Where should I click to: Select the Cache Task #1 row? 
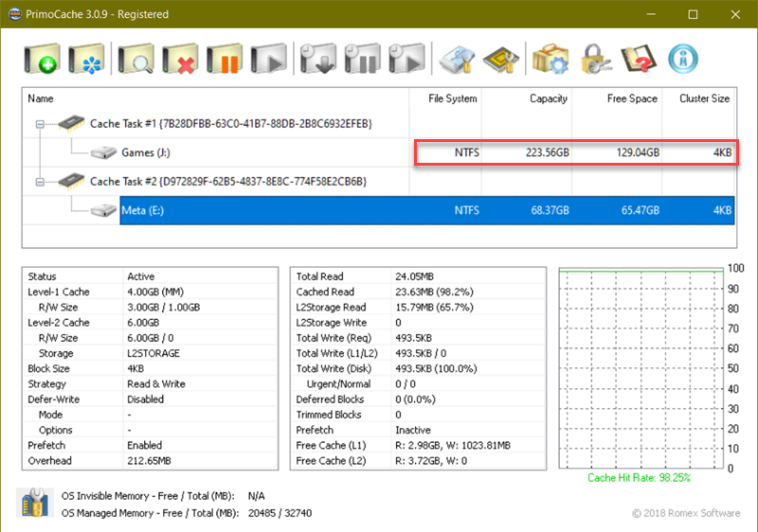pos(231,124)
